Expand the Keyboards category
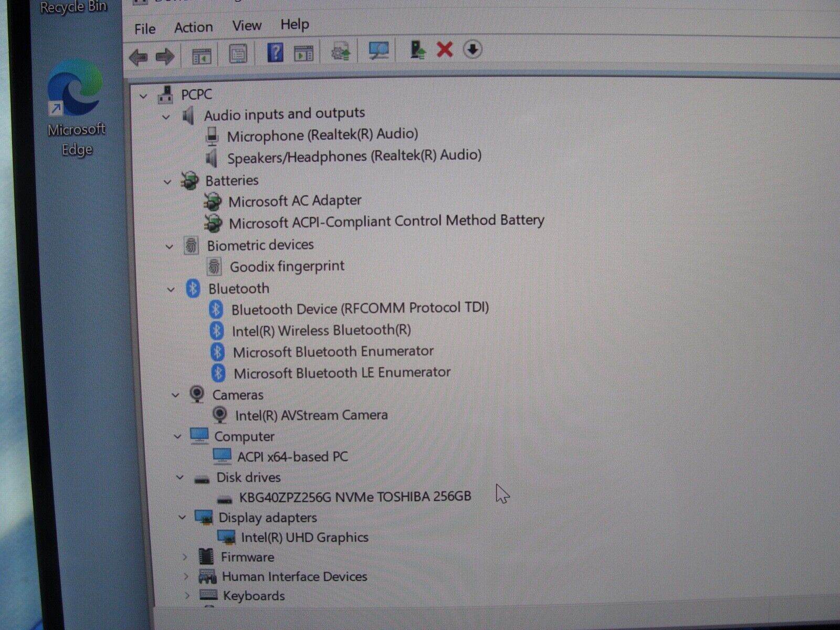The width and height of the screenshot is (840, 630). (187, 596)
